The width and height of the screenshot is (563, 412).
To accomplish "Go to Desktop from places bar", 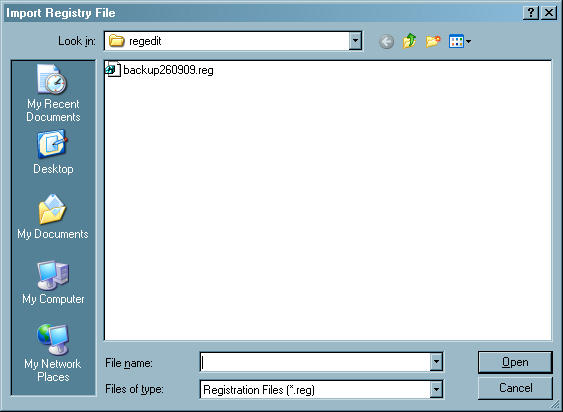I will pyautogui.click(x=53, y=153).
